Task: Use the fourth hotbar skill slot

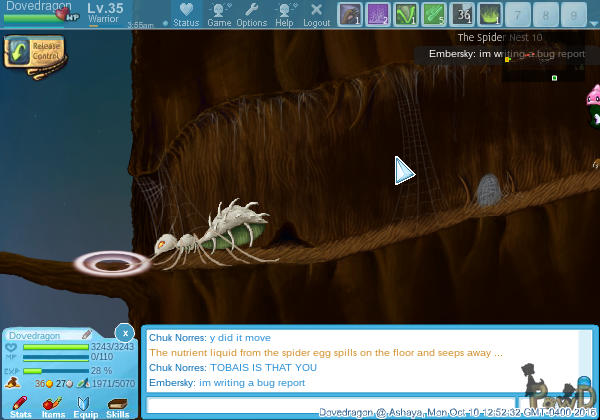Action: 435,14
